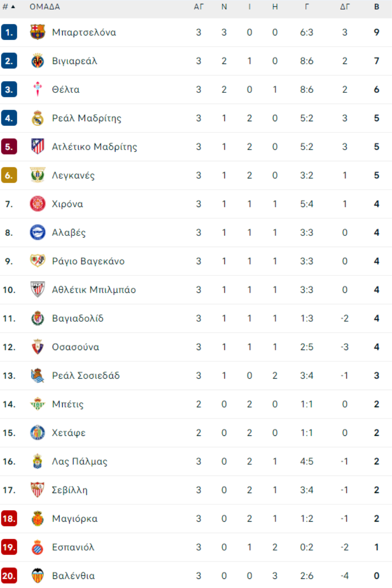
Task: Click the Atlético Madrid striped crest
Action: tap(37, 147)
